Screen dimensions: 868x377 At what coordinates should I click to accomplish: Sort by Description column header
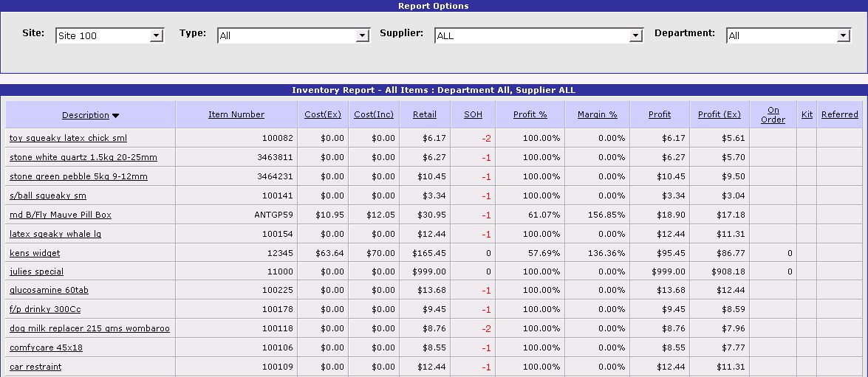pos(85,115)
